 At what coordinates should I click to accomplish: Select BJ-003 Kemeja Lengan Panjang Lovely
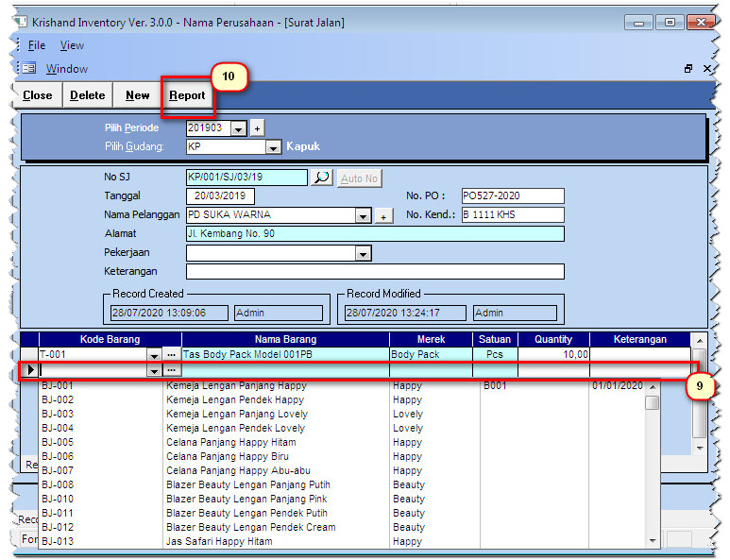pyautogui.click(x=342, y=414)
